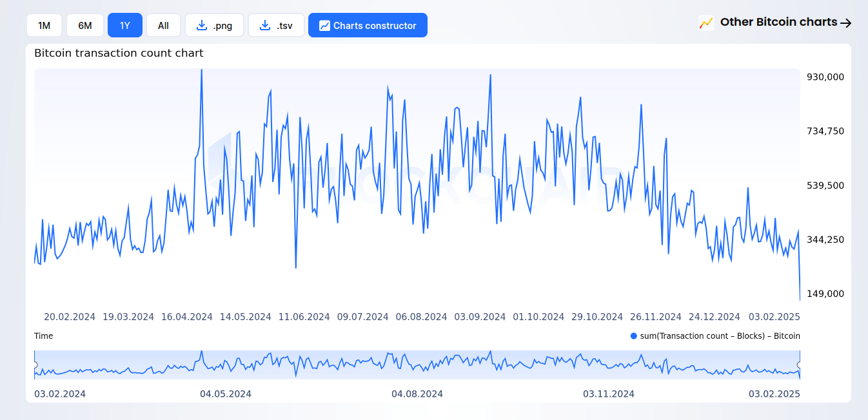Click the 04.08.2024 navigator date
Viewport: 868px width, 420px height.
coord(417,394)
